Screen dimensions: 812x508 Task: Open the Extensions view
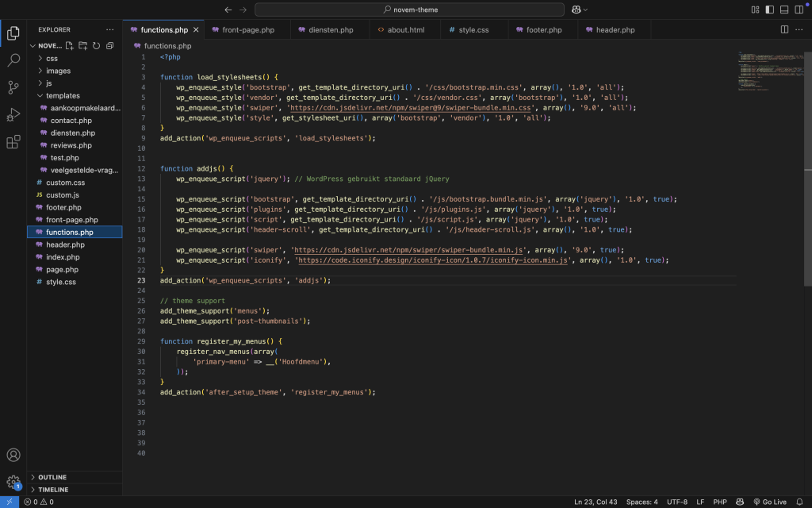point(13,141)
